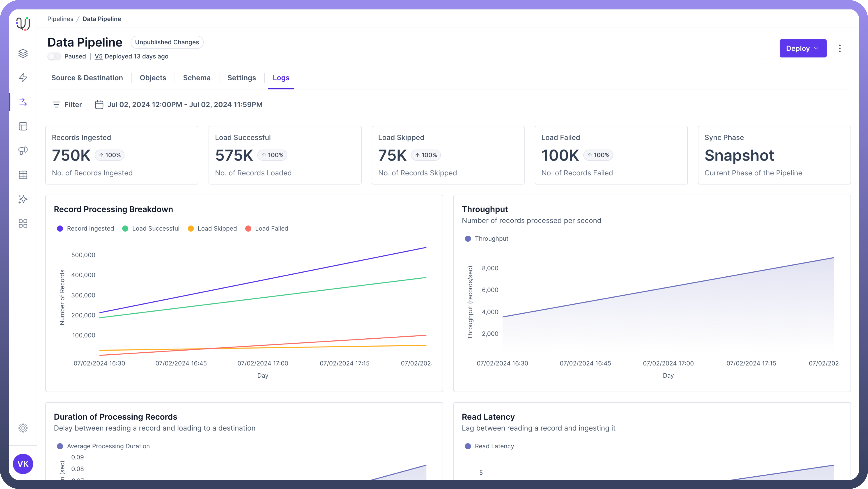
Task: Open the date range picker
Action: click(x=179, y=105)
